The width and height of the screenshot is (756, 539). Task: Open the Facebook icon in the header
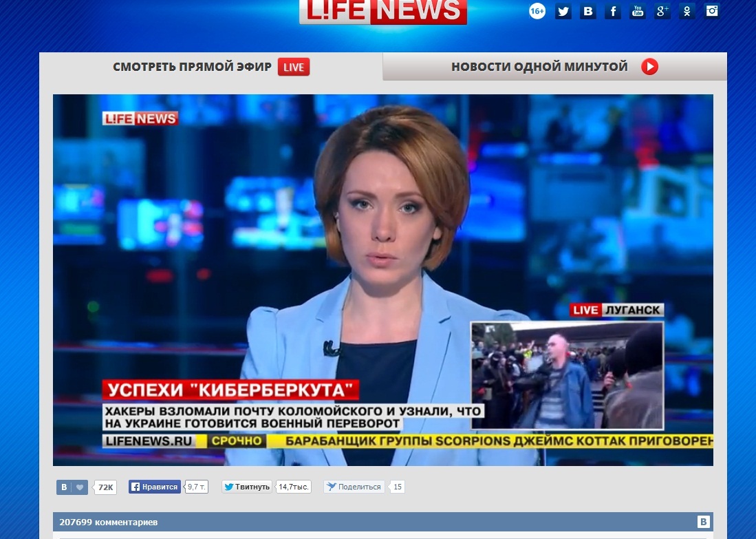pyautogui.click(x=613, y=11)
